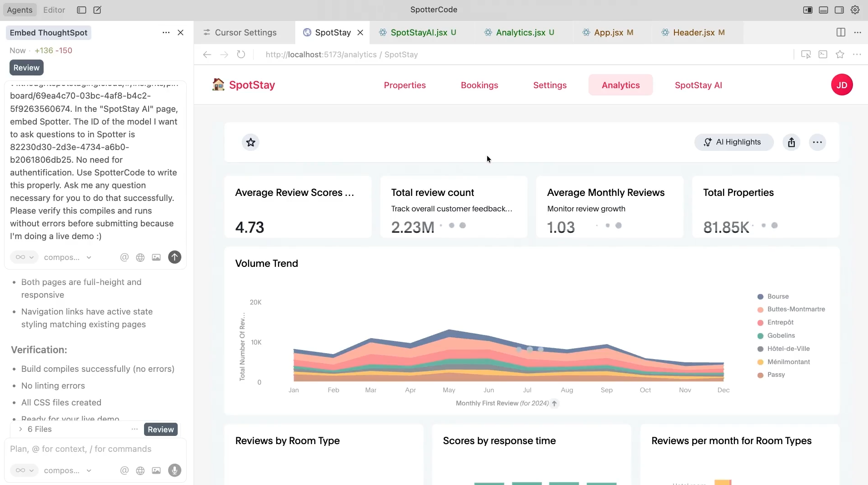Toggle the right sidebar panel
868x485 pixels.
click(x=839, y=10)
